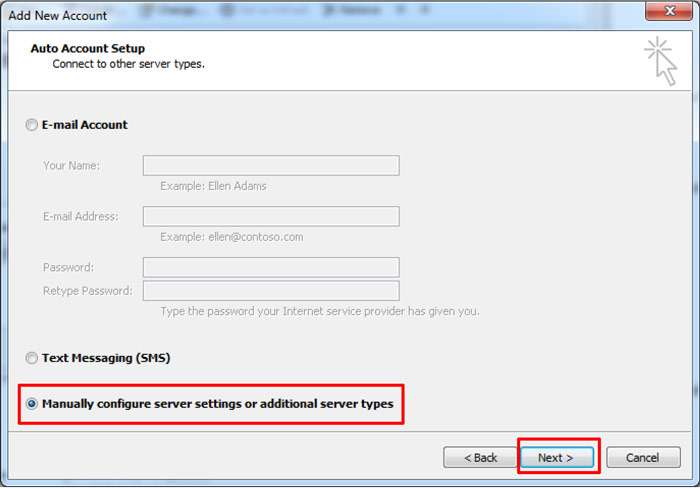Image resolution: width=700 pixels, height=489 pixels.
Task: Choose the Text Messaging (SMS) option
Action: click(32, 358)
